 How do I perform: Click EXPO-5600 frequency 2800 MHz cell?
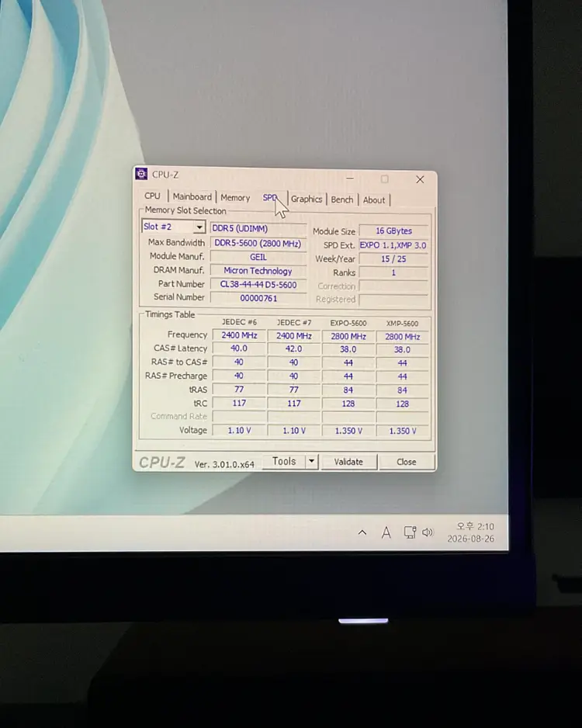pos(348,336)
